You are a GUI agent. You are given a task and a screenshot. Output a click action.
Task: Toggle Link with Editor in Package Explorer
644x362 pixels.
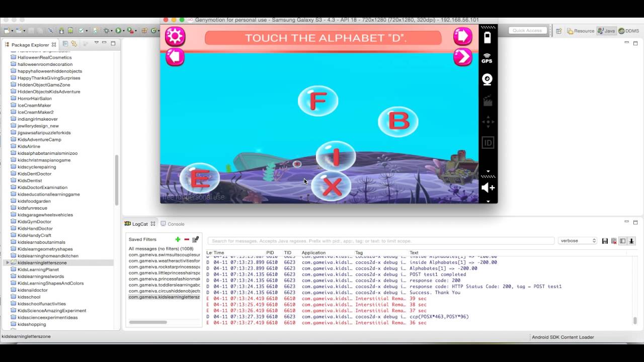coord(74,44)
